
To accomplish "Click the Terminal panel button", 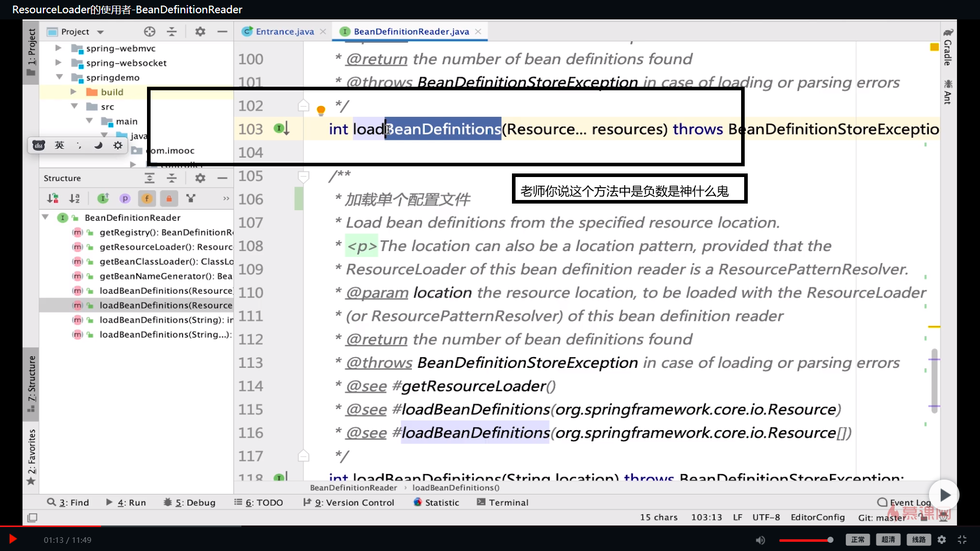I will pos(508,503).
